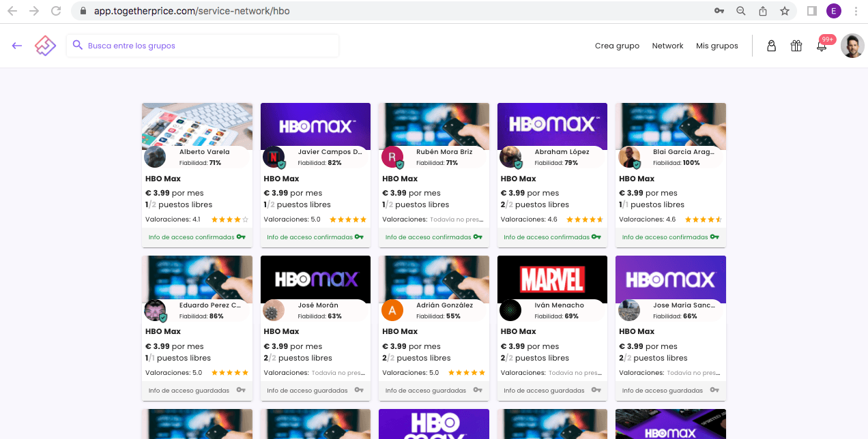Click 'HBO Max' title on José Morán's card
This screenshot has height=439, width=868.
tap(281, 331)
